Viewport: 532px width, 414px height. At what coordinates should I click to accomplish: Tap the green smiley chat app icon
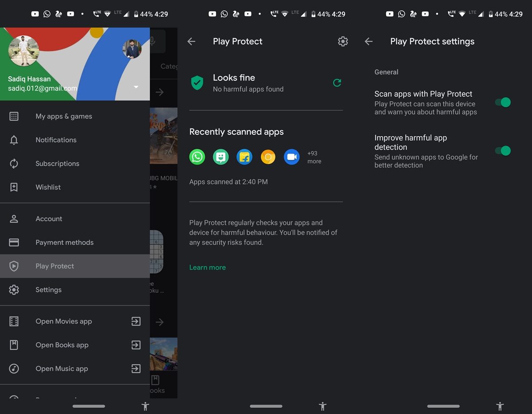click(221, 157)
